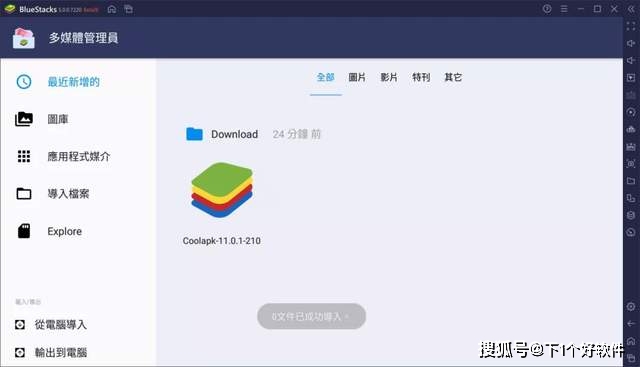Click the Android back arrow

(x=631, y=324)
